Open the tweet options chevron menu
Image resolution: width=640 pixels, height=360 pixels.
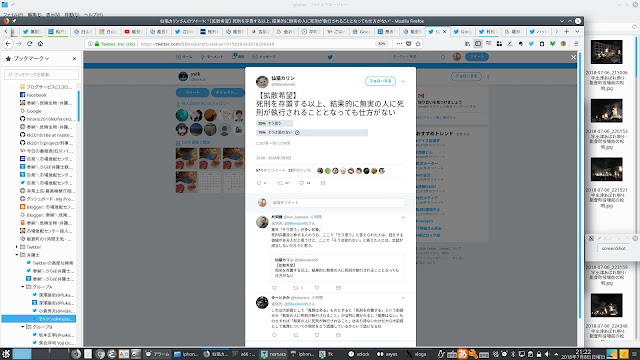coord(403,81)
